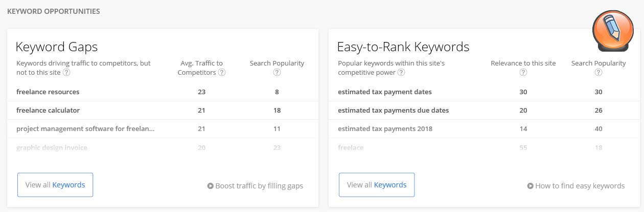Viewport: 644px width, 212px height.
Task: Click help icon under Relevance to this site
Action: pos(523,73)
